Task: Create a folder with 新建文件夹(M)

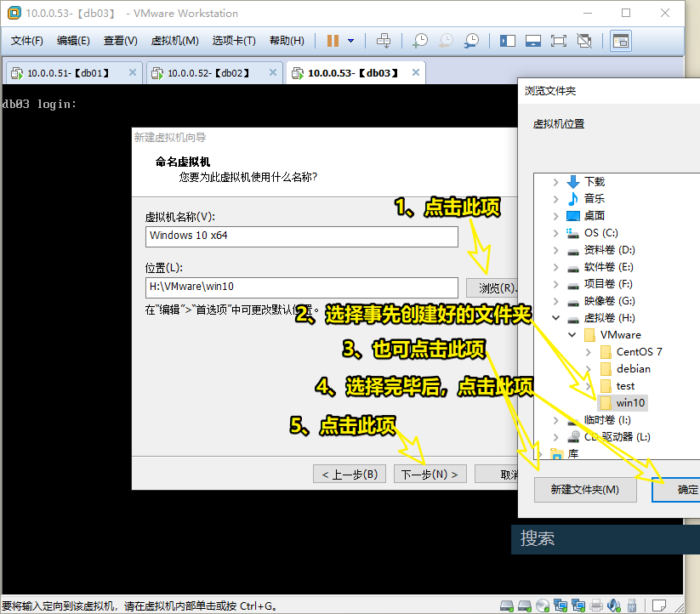Action: pos(585,490)
